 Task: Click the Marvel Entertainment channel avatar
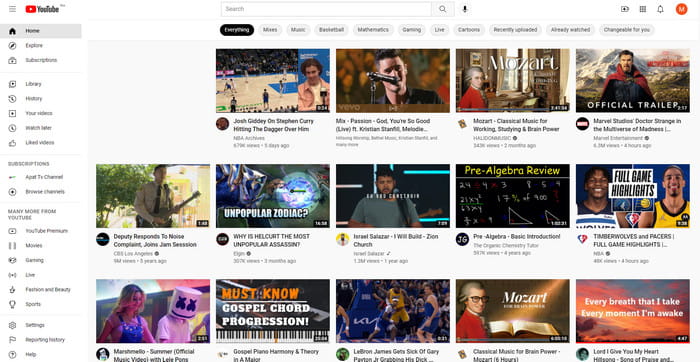coord(582,124)
